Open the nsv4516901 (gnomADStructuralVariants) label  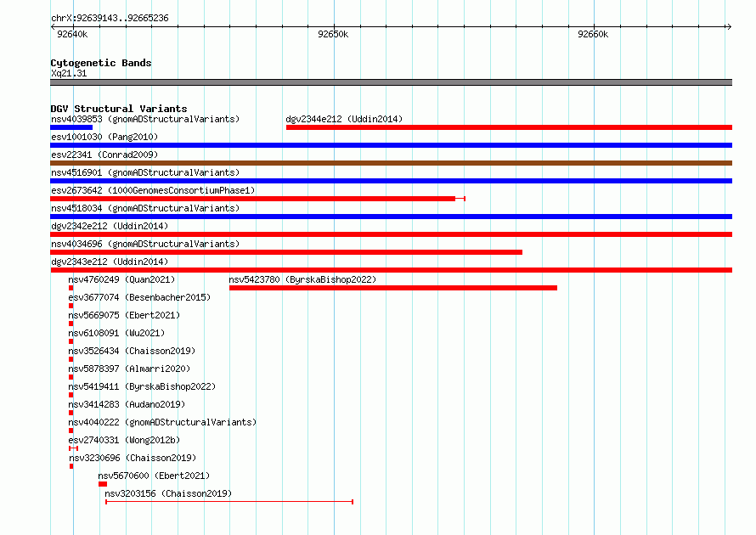point(145,172)
